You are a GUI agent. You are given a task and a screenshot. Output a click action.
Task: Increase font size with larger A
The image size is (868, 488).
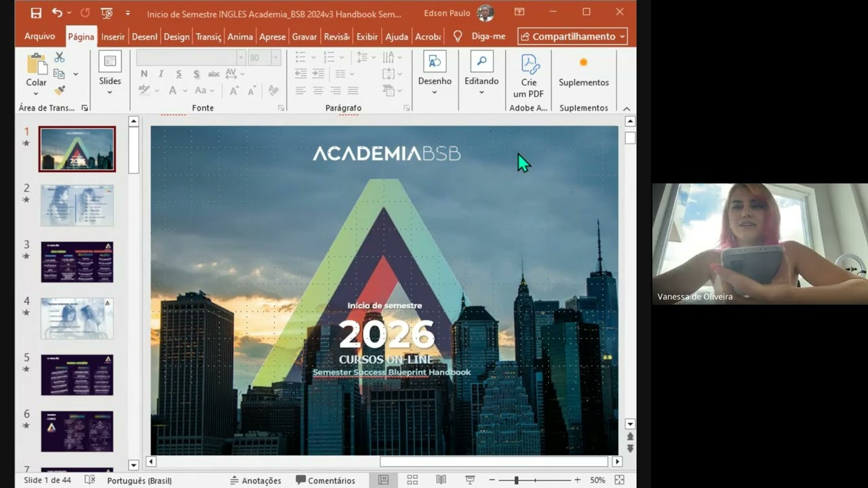[234, 90]
